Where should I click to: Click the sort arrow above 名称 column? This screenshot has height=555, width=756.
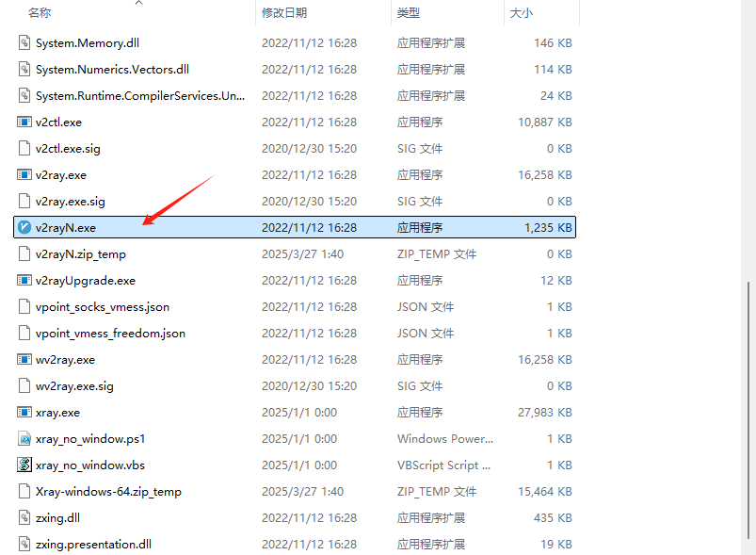138,3
